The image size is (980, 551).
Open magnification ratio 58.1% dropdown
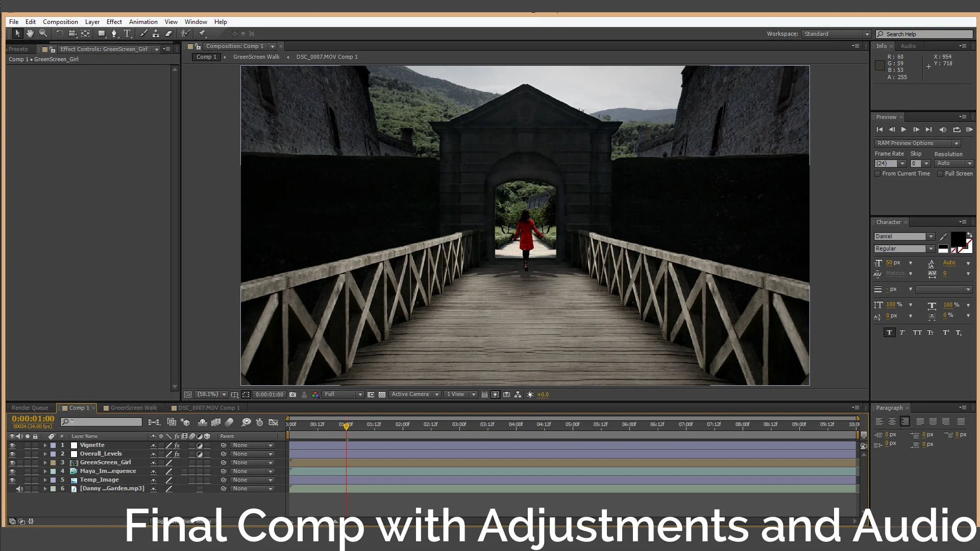pyautogui.click(x=211, y=395)
